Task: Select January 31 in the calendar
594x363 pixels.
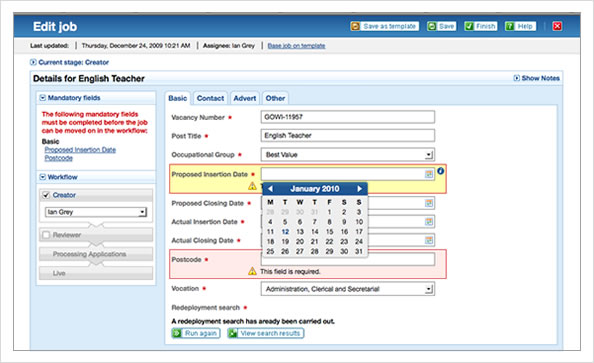Action: 359,251
